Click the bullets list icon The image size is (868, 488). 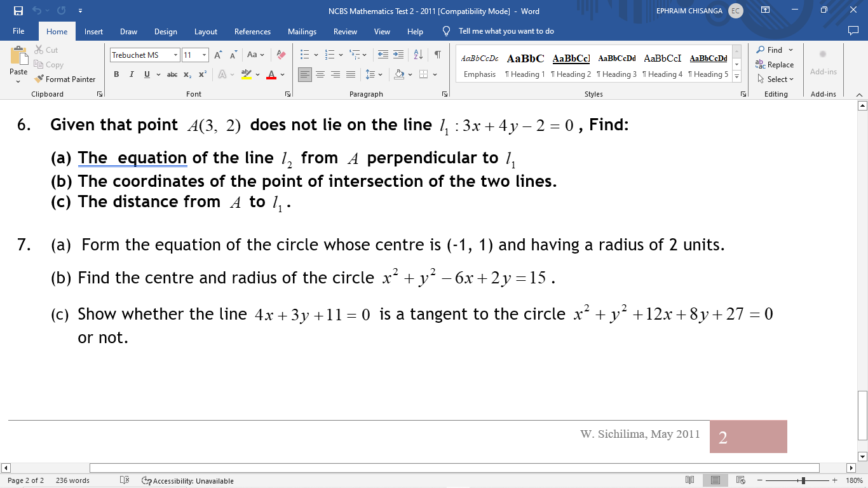[x=304, y=55]
